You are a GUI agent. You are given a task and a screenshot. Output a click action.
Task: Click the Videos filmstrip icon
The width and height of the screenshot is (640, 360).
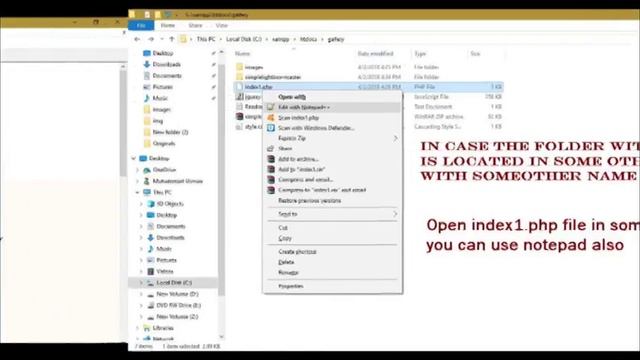[x=151, y=271]
